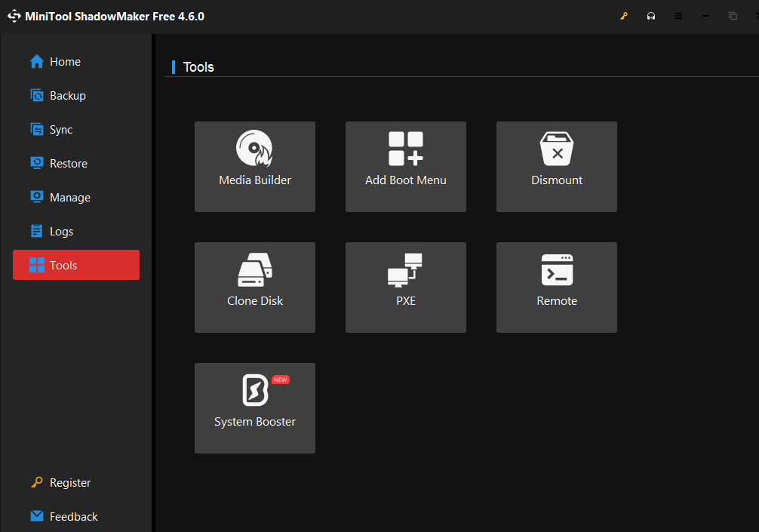This screenshot has width=759, height=532.
Task: Click the MiniTool logo icon
Action: coord(14,16)
